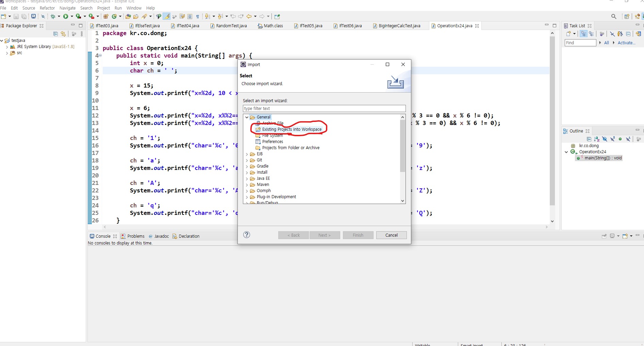Click Synchronize Changed icon in Task List
644x346 pixels.
pyautogui.click(x=639, y=34)
